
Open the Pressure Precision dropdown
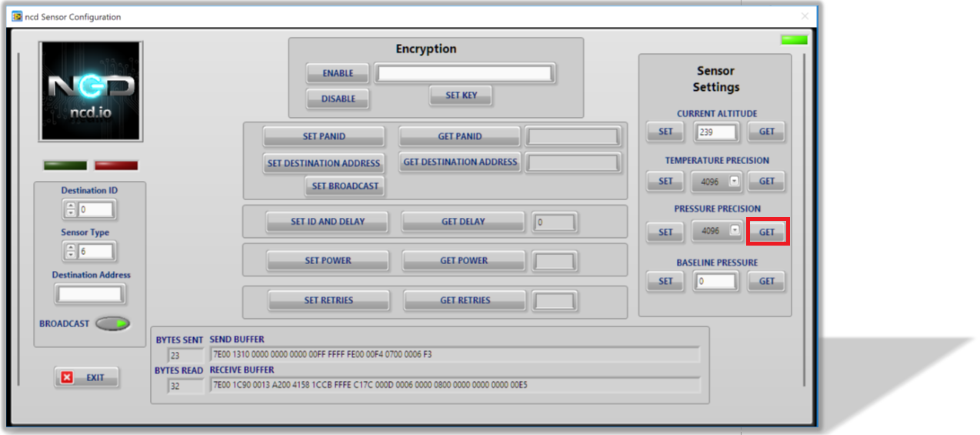click(734, 230)
